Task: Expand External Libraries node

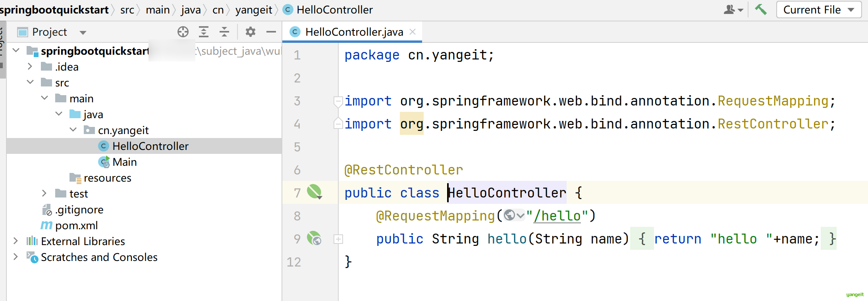Action: coord(15,241)
